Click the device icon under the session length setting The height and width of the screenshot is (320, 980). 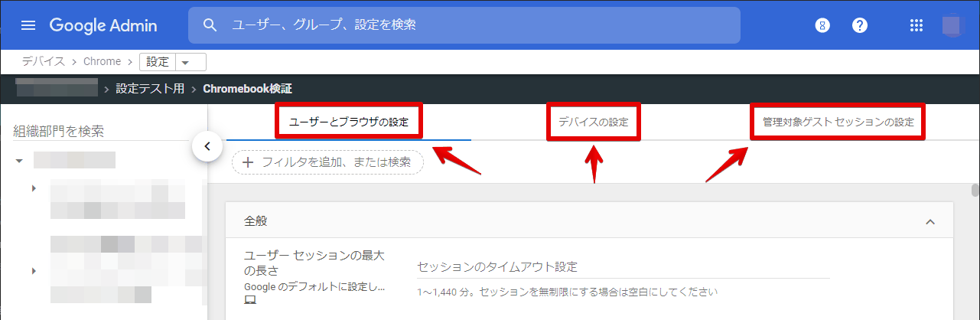tap(250, 300)
